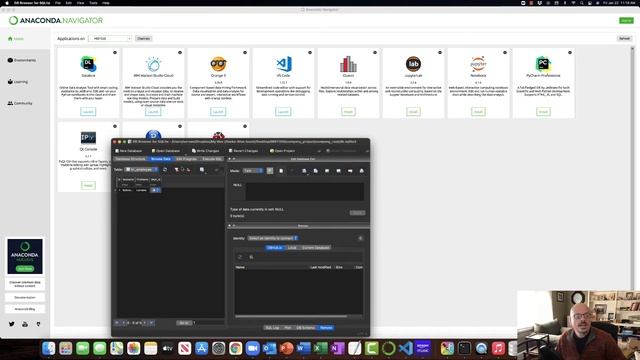The image size is (640, 360).
Task: Click the Refresh button in Navigator
Action: [x=624, y=38]
